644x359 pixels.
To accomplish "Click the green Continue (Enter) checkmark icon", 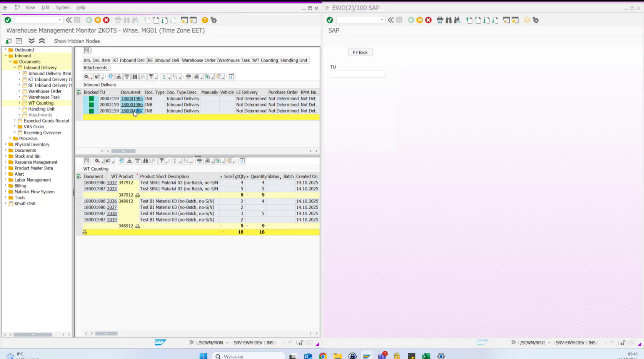I will click(x=7, y=20).
